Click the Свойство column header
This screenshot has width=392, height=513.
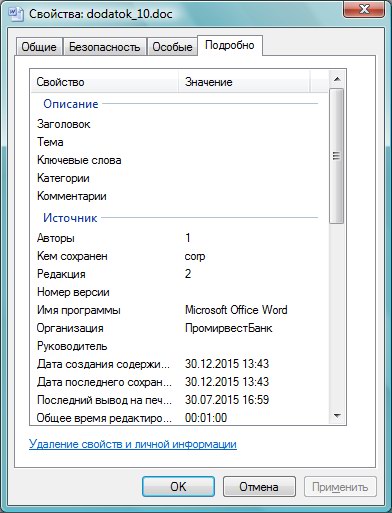point(105,82)
